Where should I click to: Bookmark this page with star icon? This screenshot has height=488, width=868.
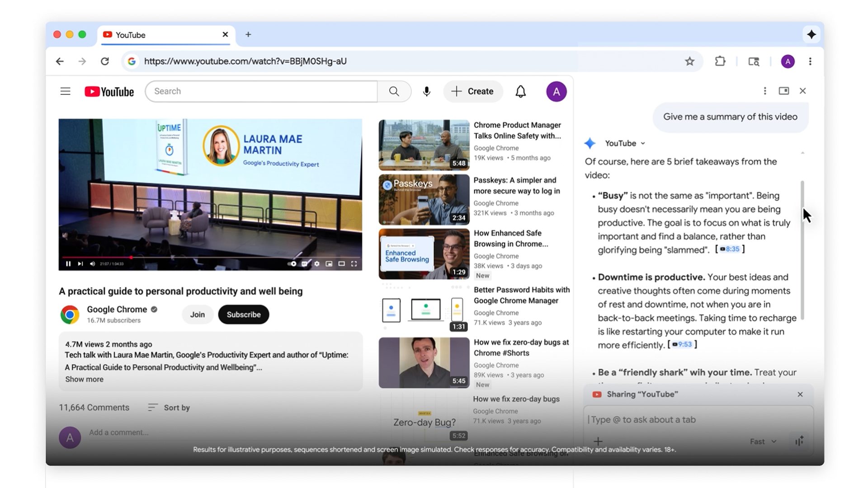click(x=689, y=61)
